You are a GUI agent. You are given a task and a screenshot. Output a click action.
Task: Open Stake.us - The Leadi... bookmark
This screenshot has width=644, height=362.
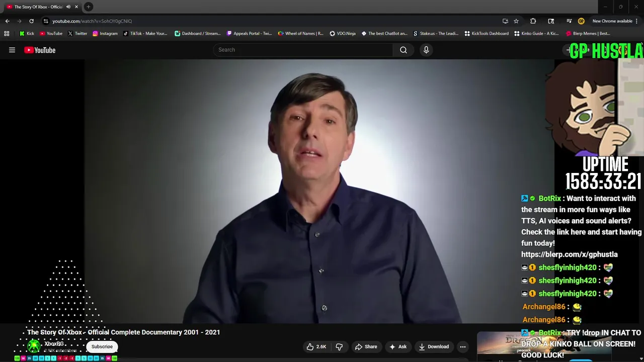click(x=436, y=34)
